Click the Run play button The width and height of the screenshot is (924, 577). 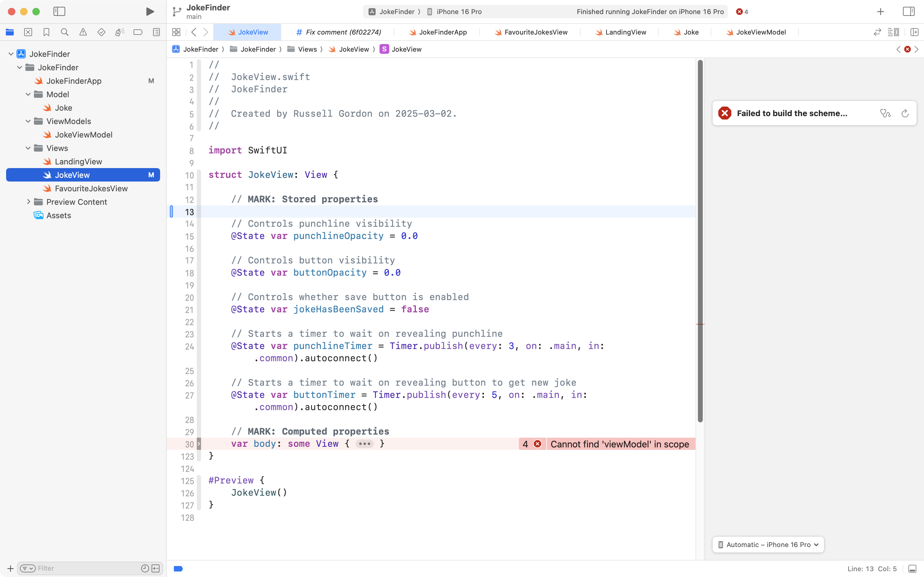pyautogui.click(x=150, y=11)
